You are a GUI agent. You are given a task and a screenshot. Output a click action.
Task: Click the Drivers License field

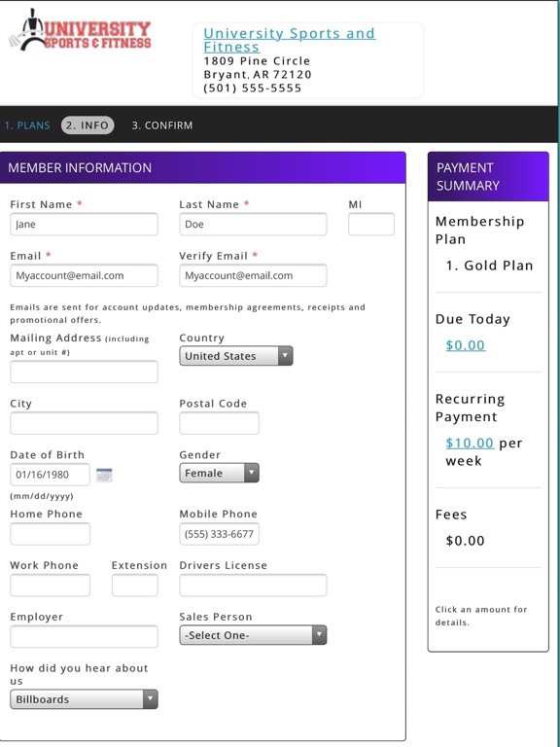pyautogui.click(x=253, y=585)
